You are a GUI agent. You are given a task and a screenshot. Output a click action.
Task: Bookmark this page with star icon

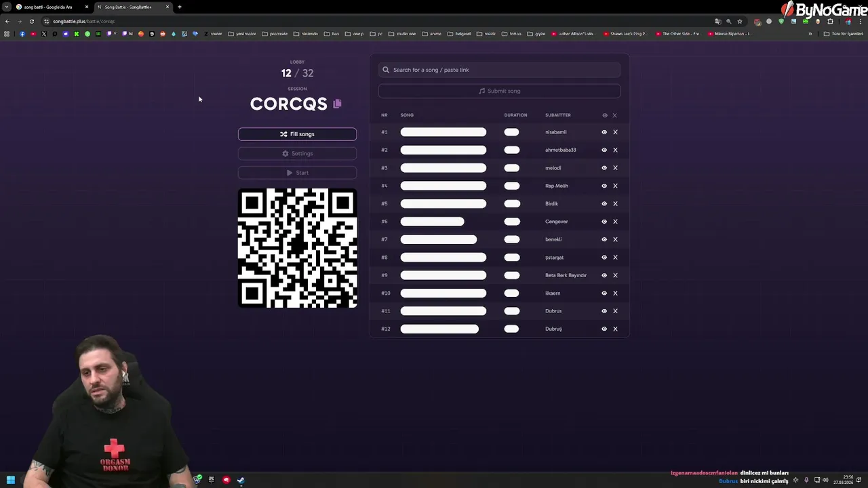click(740, 21)
